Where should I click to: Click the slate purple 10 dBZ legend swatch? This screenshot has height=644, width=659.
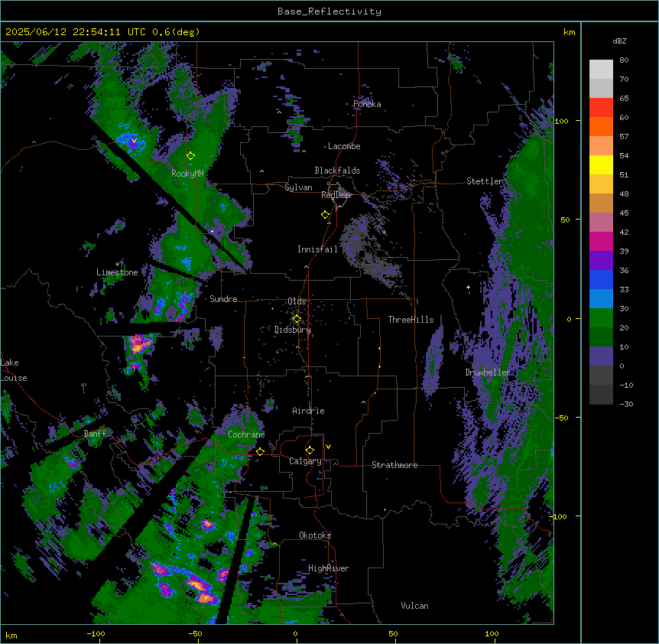(x=601, y=356)
